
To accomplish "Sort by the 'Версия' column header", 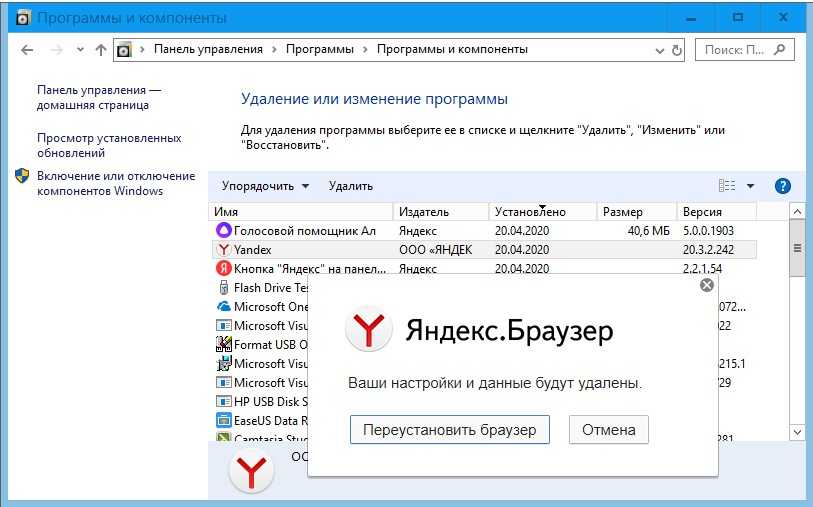I will pyautogui.click(x=717, y=212).
